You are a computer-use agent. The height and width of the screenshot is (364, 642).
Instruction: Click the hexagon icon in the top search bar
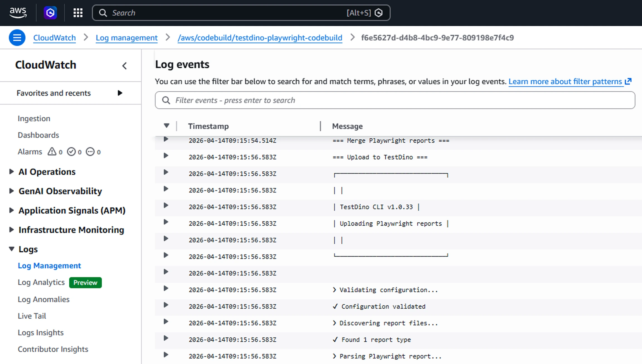point(378,13)
